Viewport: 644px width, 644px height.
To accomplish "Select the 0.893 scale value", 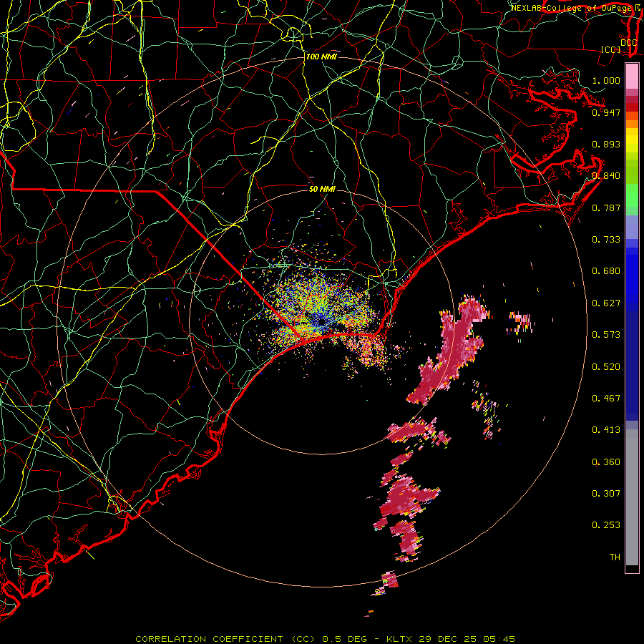I will tap(606, 144).
